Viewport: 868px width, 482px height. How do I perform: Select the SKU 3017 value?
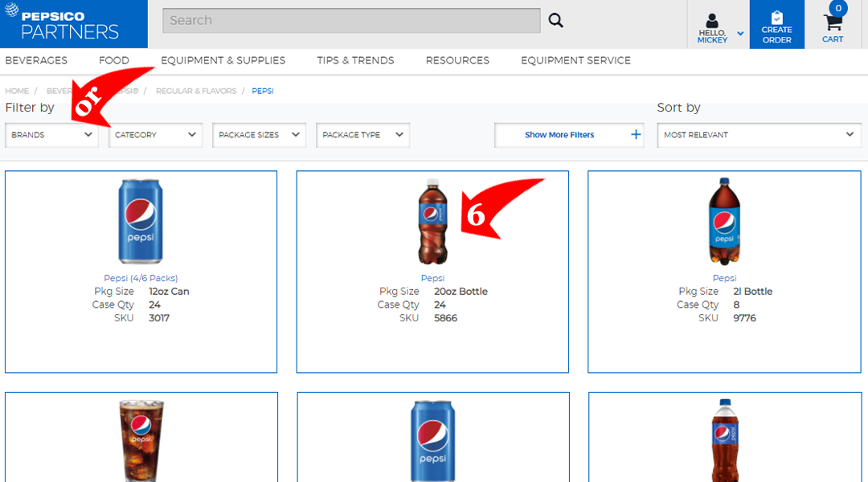tap(159, 318)
